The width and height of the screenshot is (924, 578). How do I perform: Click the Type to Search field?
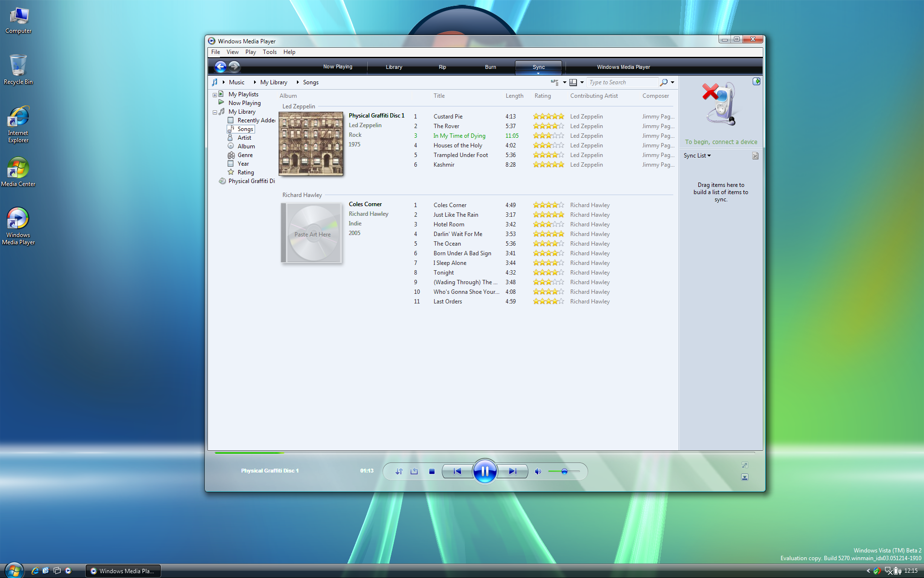click(622, 82)
